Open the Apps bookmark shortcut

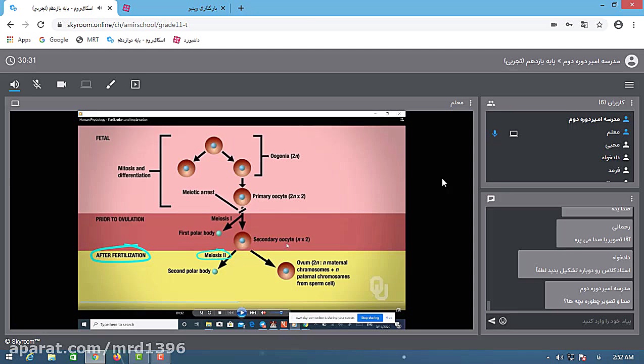19,40
